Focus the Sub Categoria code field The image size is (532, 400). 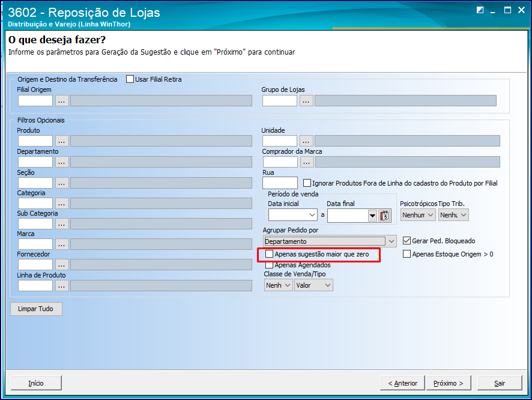(x=35, y=223)
